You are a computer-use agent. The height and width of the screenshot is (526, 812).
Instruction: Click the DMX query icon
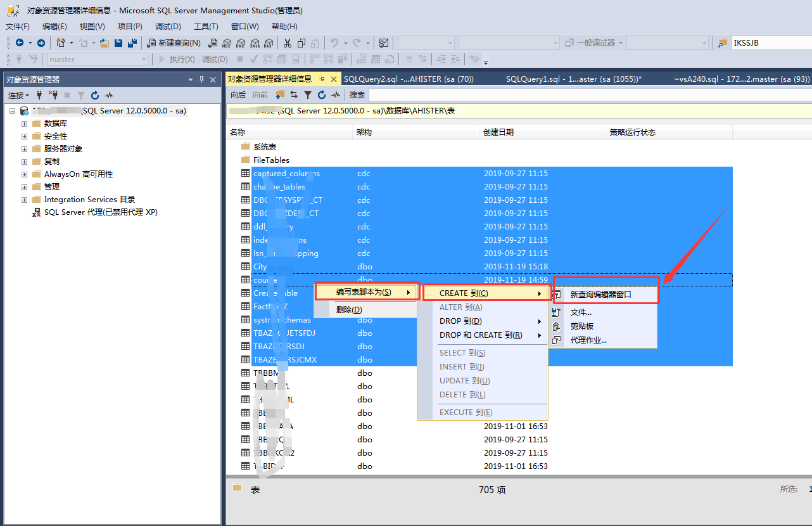point(241,43)
